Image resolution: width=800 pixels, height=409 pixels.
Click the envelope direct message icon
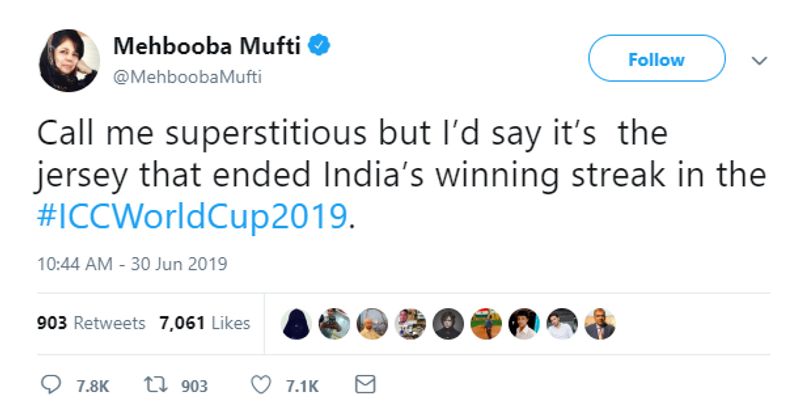[x=365, y=385]
